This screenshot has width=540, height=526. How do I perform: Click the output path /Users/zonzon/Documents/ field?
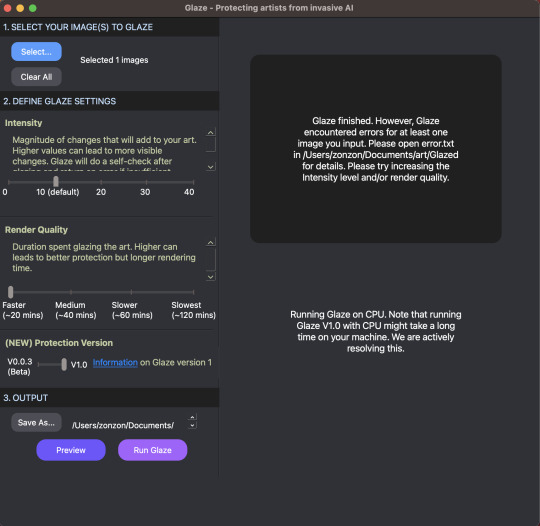(123, 425)
